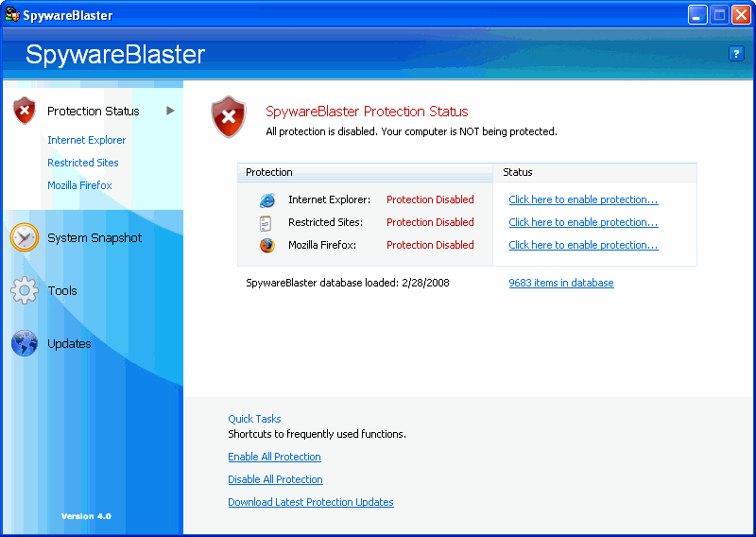Enable protection for Mozilla Firefox
Viewport: 756px width, 537px height.
(x=583, y=246)
